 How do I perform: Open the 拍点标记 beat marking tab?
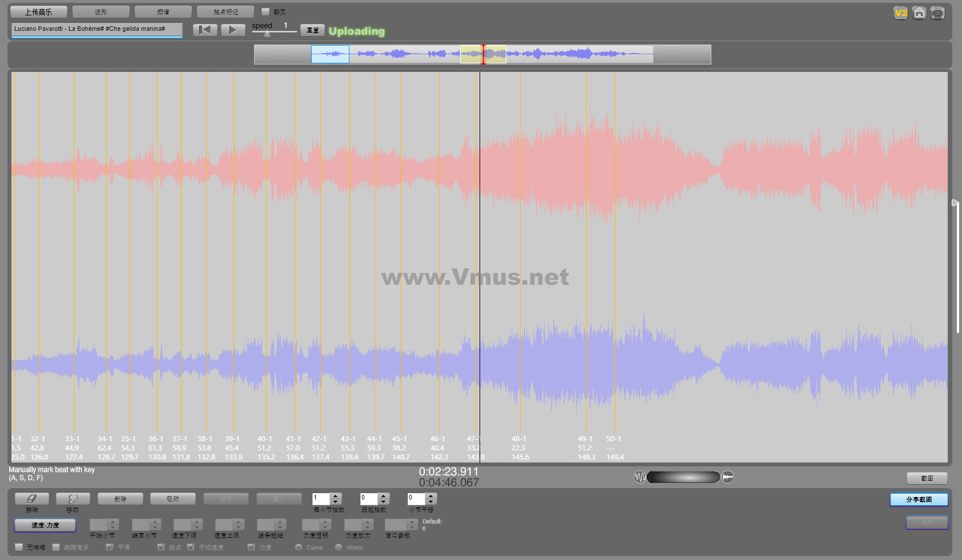tap(226, 12)
